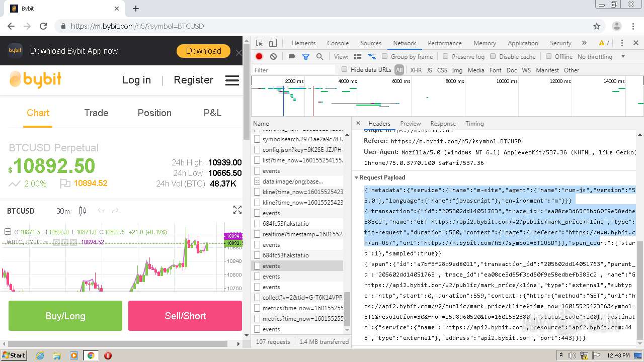Click the yellow Download button
The image size is (644, 362).
(x=203, y=51)
